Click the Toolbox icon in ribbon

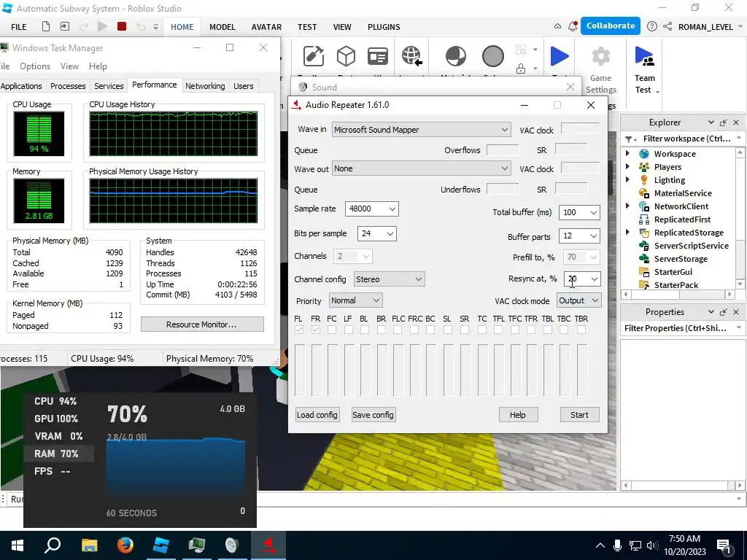314,56
